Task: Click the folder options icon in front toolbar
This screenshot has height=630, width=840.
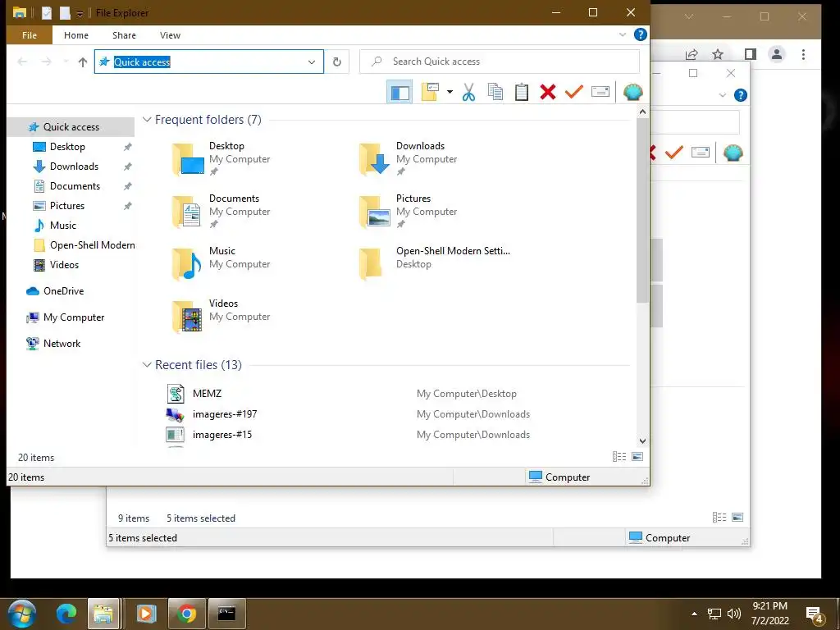Action: pos(430,92)
